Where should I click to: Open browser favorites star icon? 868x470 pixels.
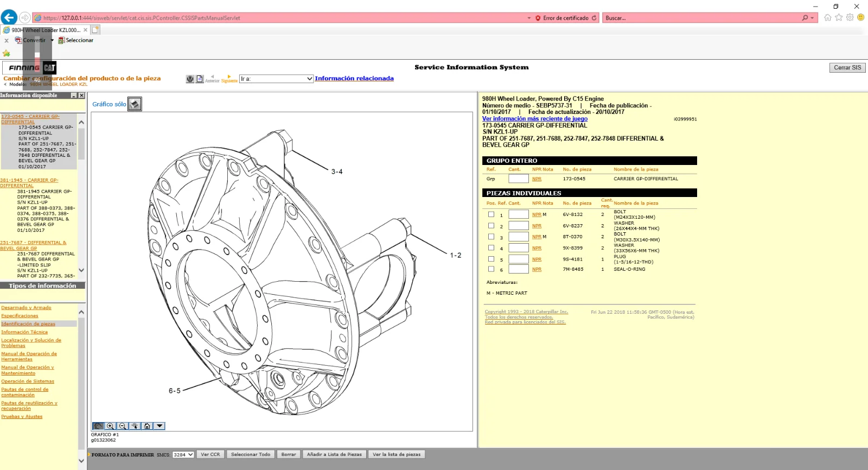(839, 17)
